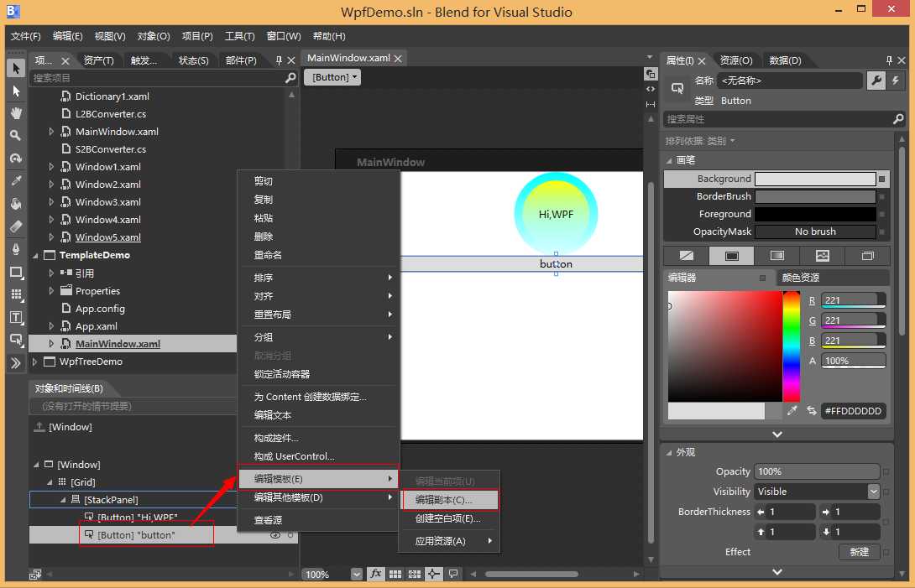Pick color with the color eyedropper
The image size is (915, 588).
[x=792, y=411]
